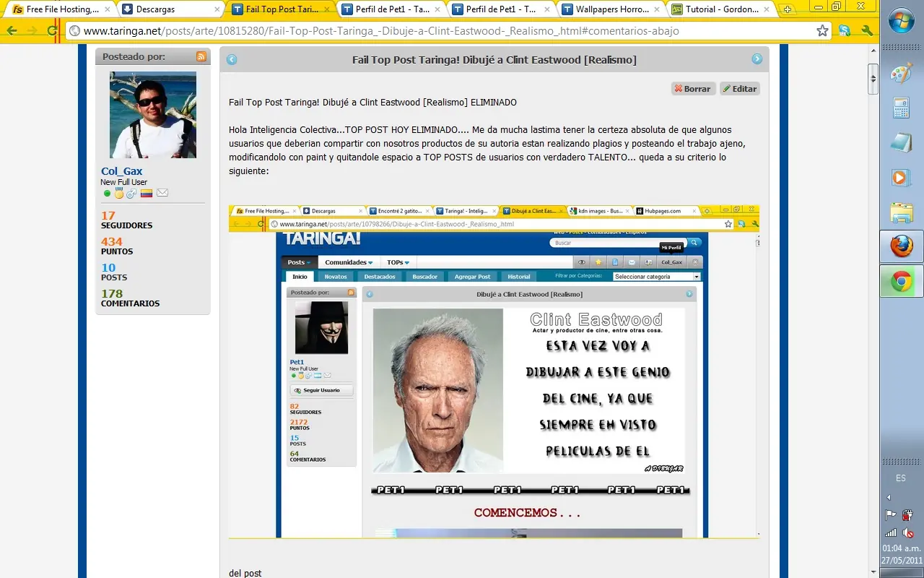View Col_Gax's beach profile photo
Viewport: 924px width, 578px height.
click(153, 115)
